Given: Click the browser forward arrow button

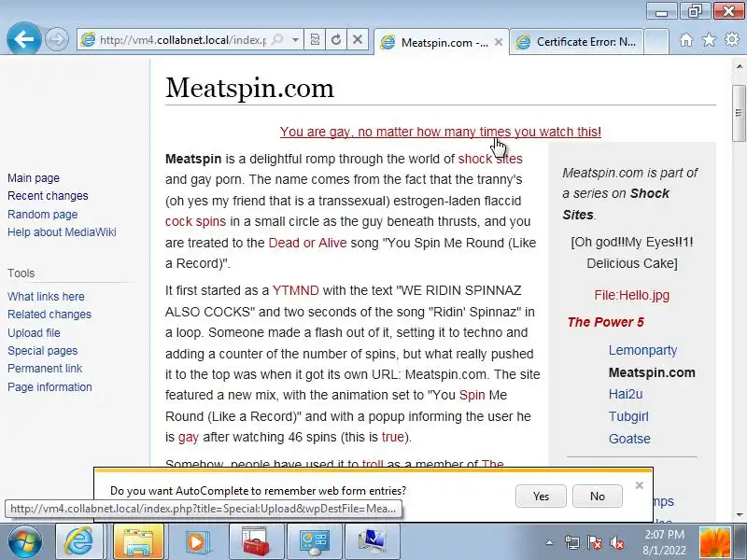Looking at the screenshot, I should tap(57, 39).
